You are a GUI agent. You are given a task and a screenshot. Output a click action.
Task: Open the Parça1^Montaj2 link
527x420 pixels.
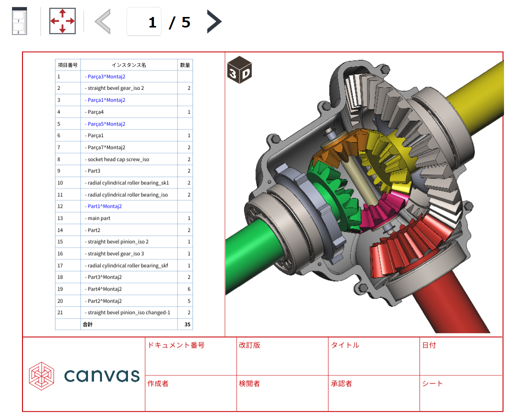106,100
